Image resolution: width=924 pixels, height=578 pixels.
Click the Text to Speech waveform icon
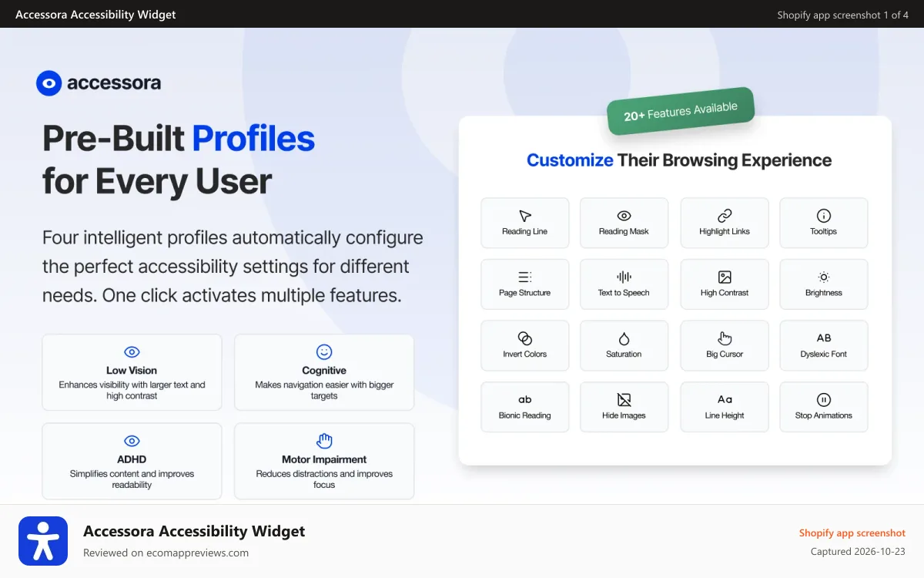pyautogui.click(x=624, y=277)
